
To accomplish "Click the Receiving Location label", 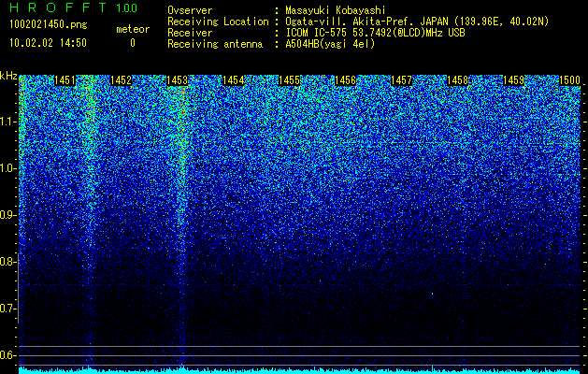I will click(x=218, y=22).
